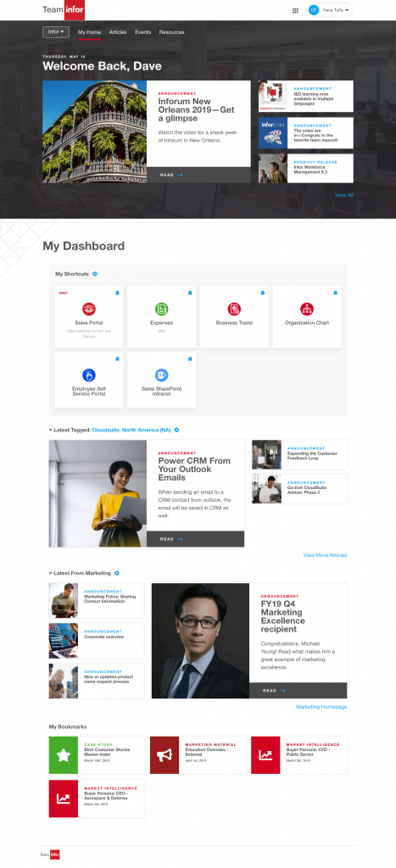396x868 pixels.
Task: Open the Dave Tufts user menu dropdown
Action: point(331,10)
